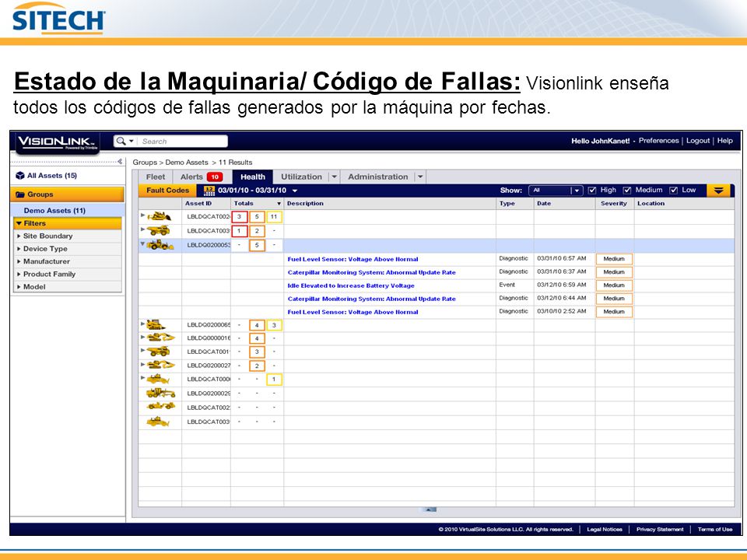Select Demo Assets (11) group
This screenshot has width=747, height=560.
tap(54, 211)
